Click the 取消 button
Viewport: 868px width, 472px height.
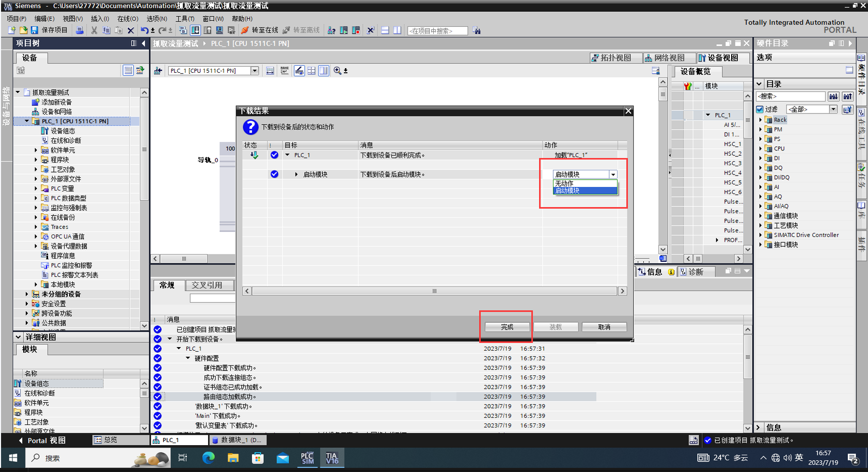click(x=604, y=327)
